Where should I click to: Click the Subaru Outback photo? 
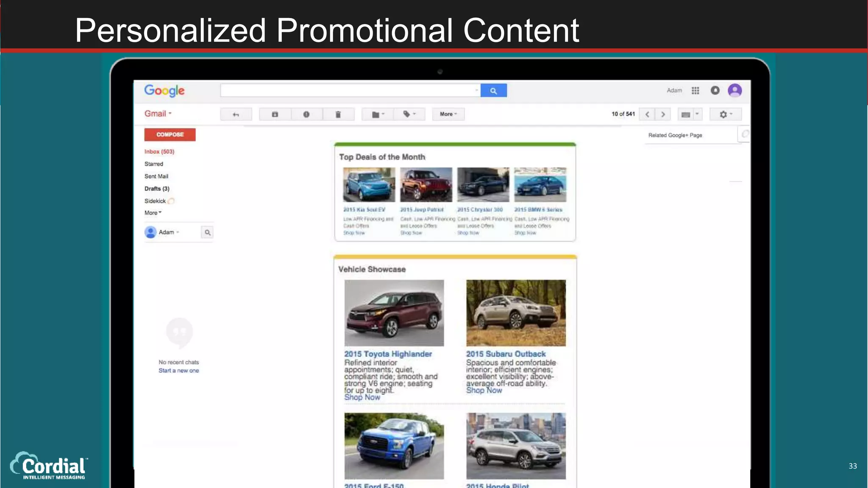516,313
